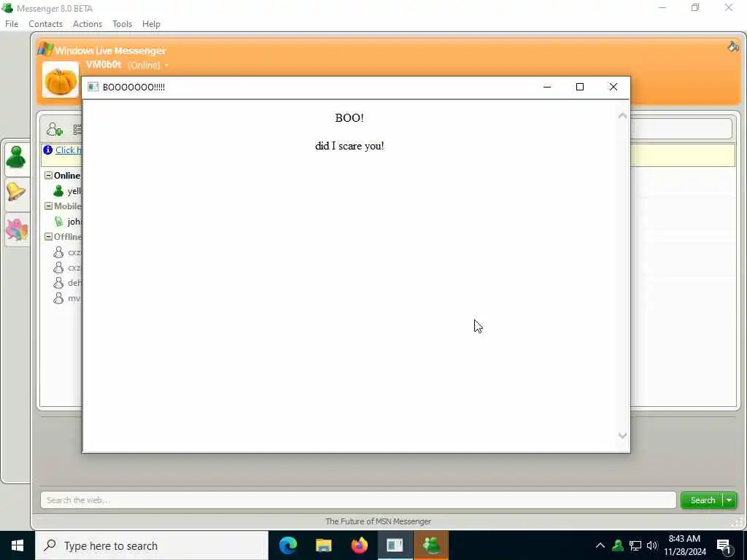
Task: Open the notification center icon
Action: pos(724,546)
